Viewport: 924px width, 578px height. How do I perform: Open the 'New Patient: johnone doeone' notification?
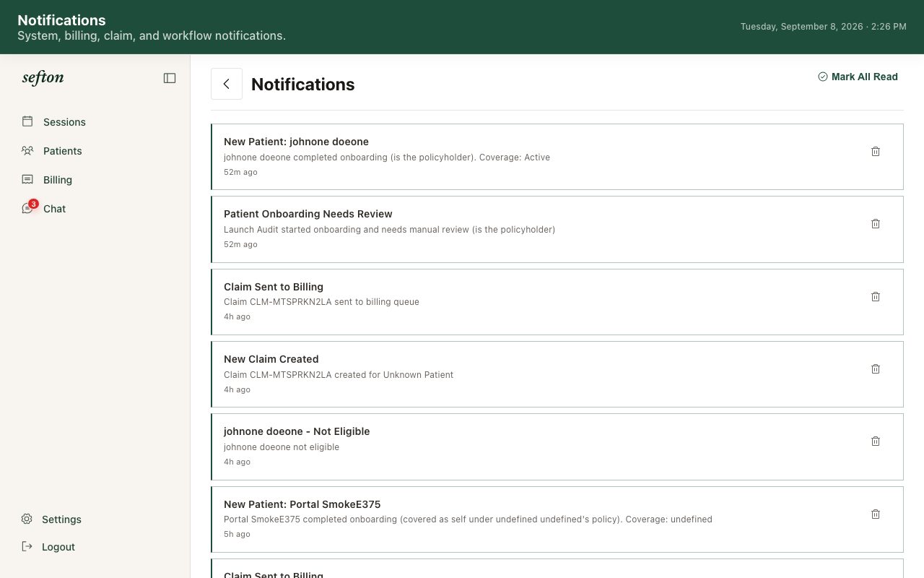pyautogui.click(x=557, y=157)
